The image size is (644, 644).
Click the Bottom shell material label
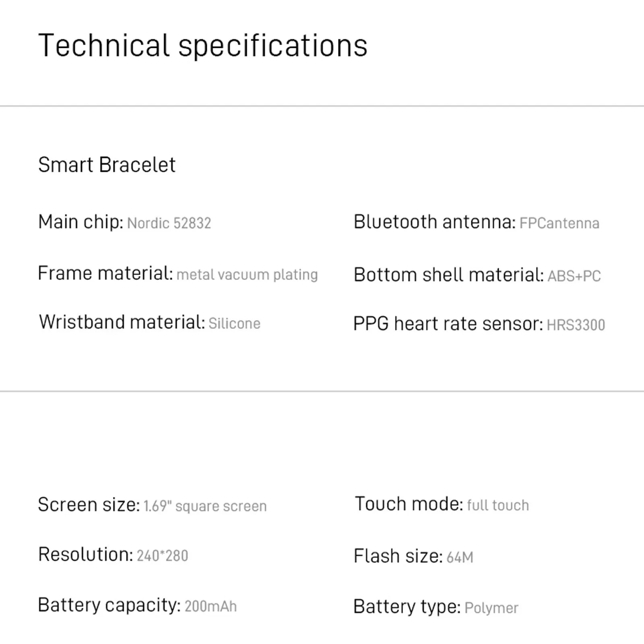pos(448,275)
